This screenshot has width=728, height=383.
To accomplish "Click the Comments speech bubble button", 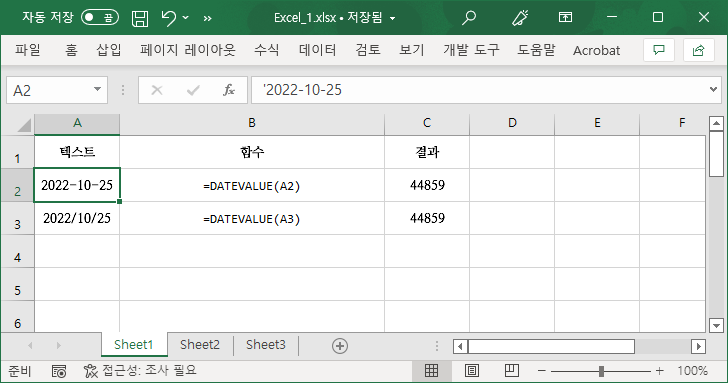I will (x=658, y=50).
